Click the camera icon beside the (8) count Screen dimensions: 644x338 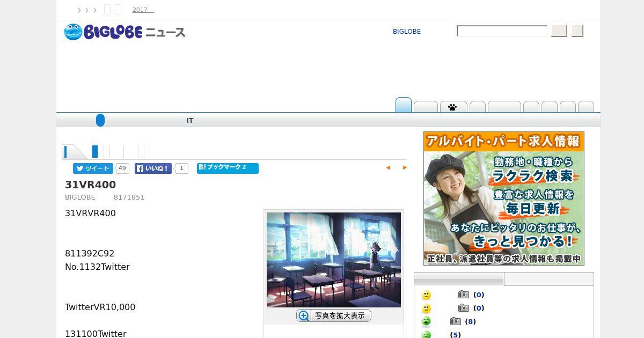456,321
